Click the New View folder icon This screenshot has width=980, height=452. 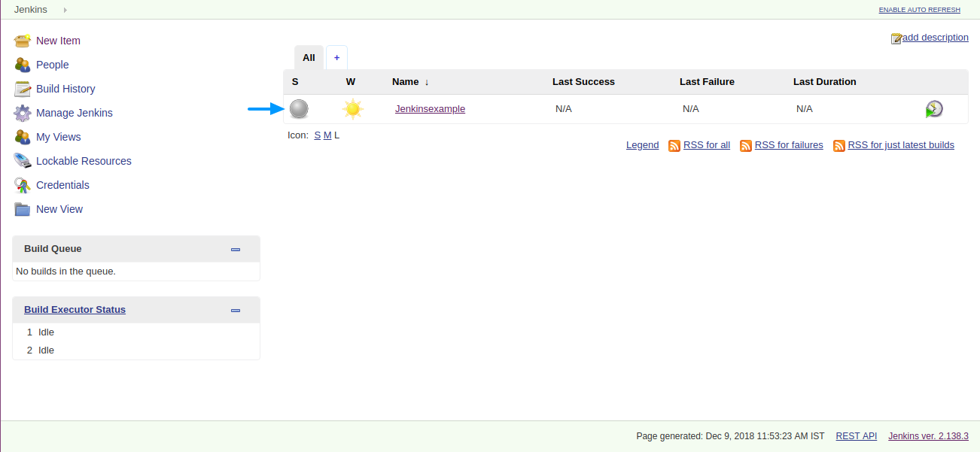point(23,209)
